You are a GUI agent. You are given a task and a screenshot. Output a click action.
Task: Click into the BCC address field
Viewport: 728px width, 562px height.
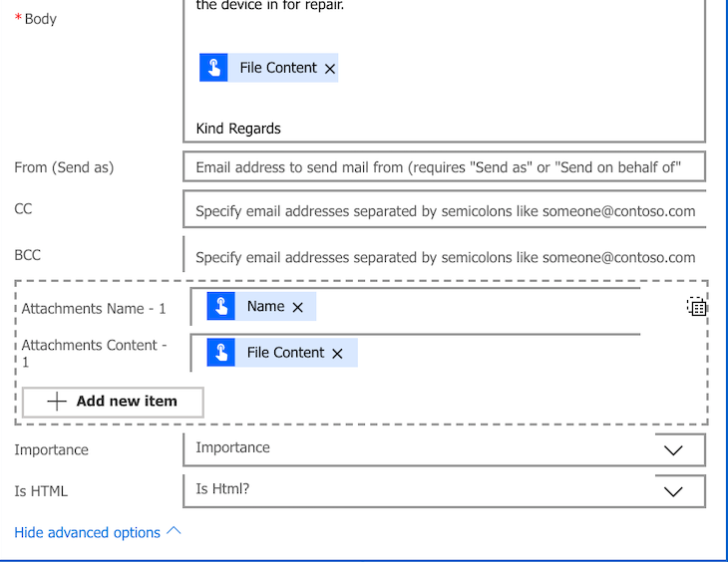coord(445,255)
